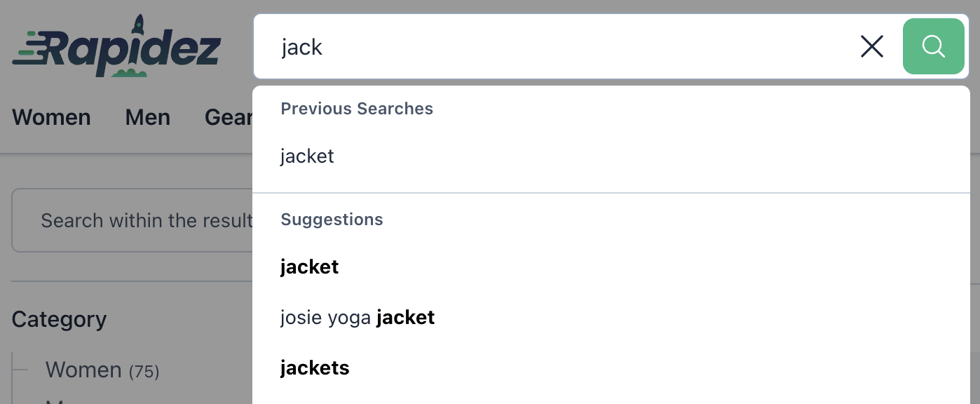Image resolution: width=980 pixels, height=404 pixels.
Task: Click the Previous Searches heading
Action: tap(357, 109)
